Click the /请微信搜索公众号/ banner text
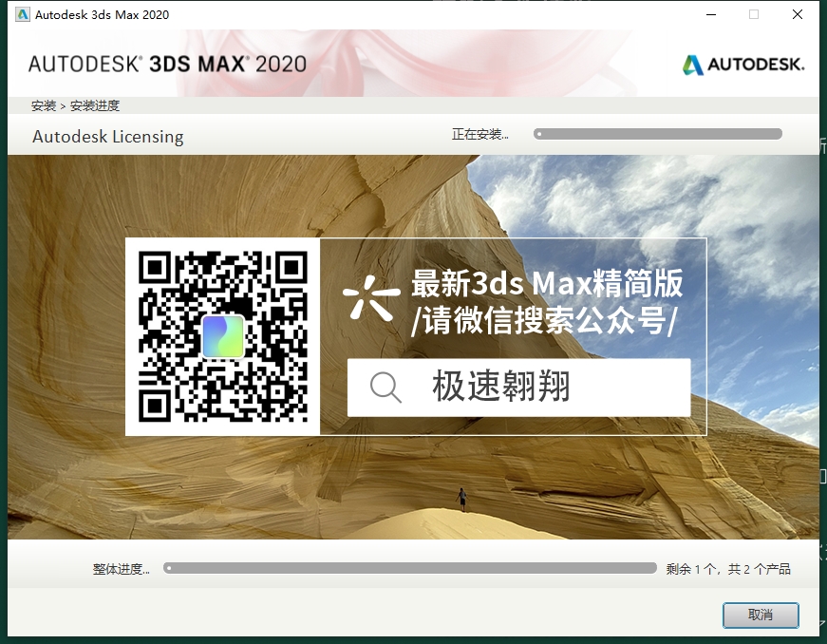The height and width of the screenshot is (644, 827). [543, 321]
